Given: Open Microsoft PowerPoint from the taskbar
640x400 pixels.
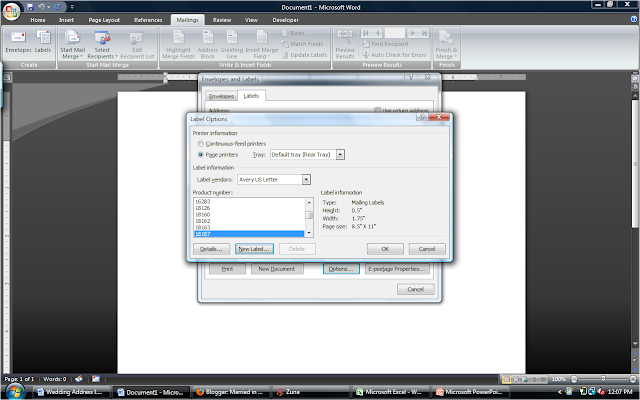Looking at the screenshot, I should point(469,392).
